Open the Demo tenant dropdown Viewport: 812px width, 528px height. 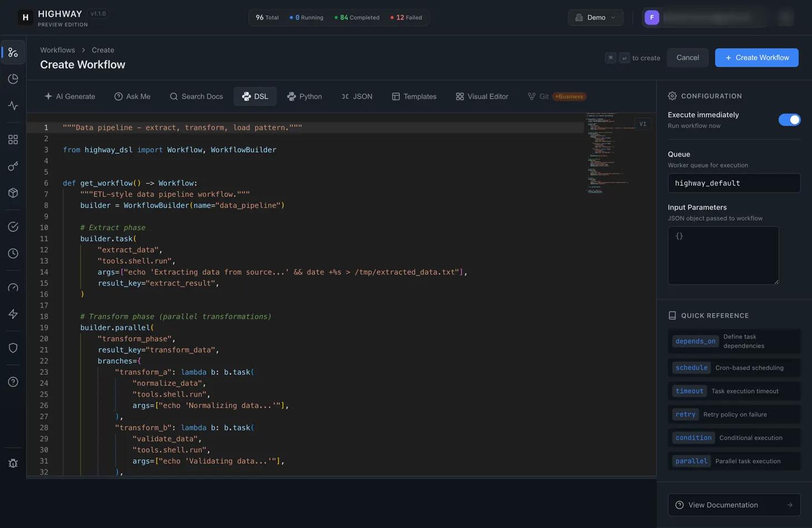click(596, 18)
